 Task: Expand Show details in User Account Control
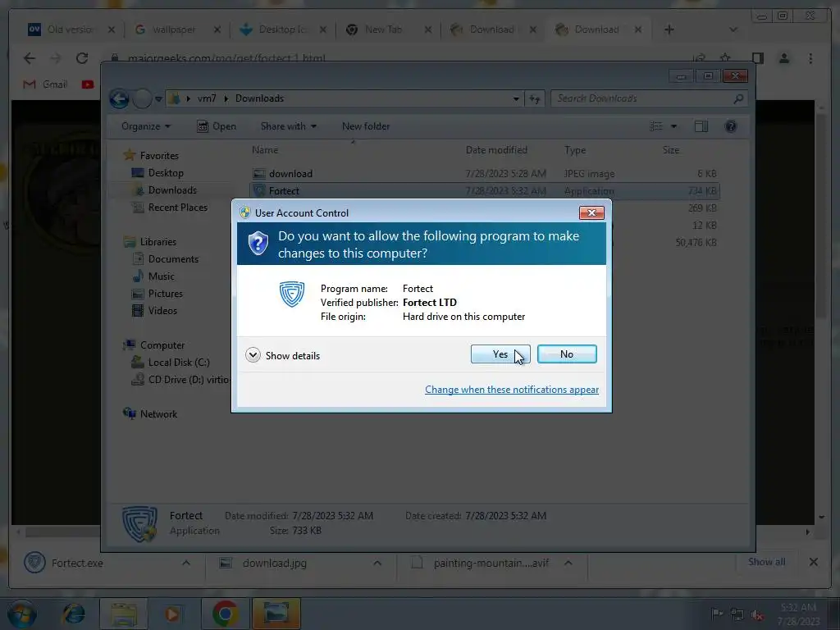pyautogui.click(x=282, y=355)
